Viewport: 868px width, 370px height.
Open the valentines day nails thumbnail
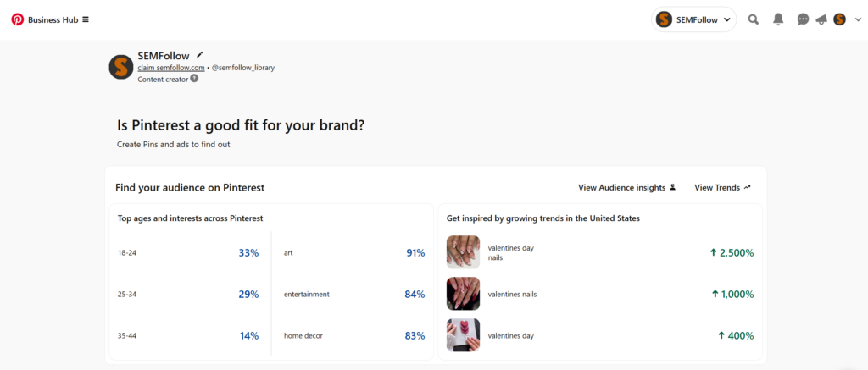click(x=463, y=252)
